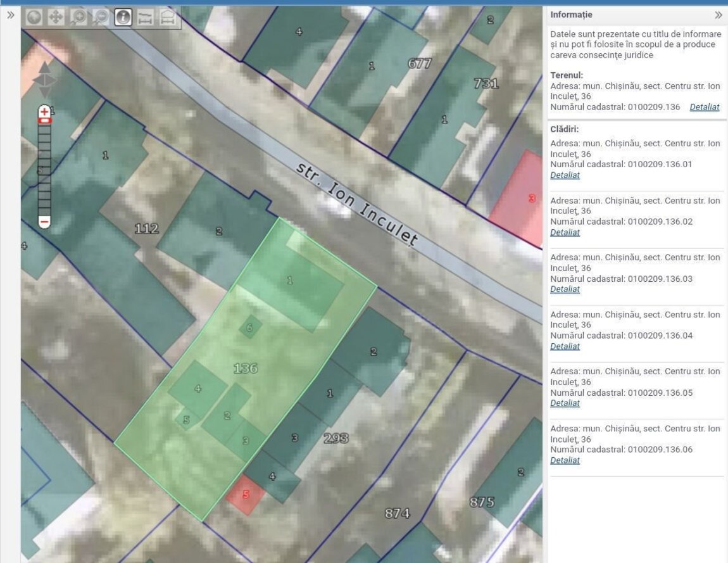Select the measure distance tool
This screenshot has width=728, height=563.
146,17
